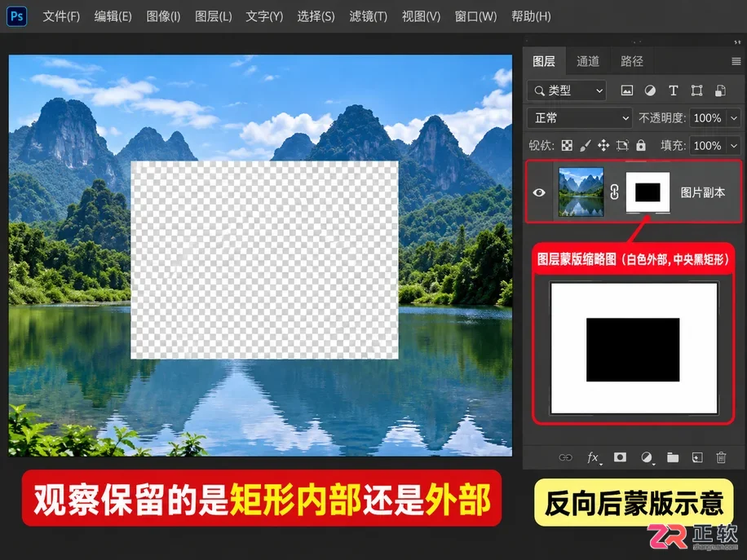Click the 不透明度 100% value field
Screen dimensions: 747x560
point(708,118)
